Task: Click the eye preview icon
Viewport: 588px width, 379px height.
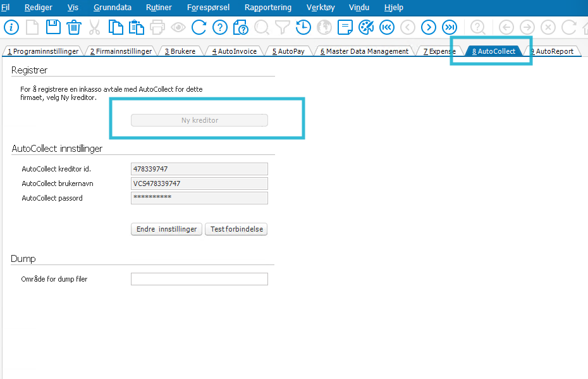Action: pyautogui.click(x=178, y=27)
